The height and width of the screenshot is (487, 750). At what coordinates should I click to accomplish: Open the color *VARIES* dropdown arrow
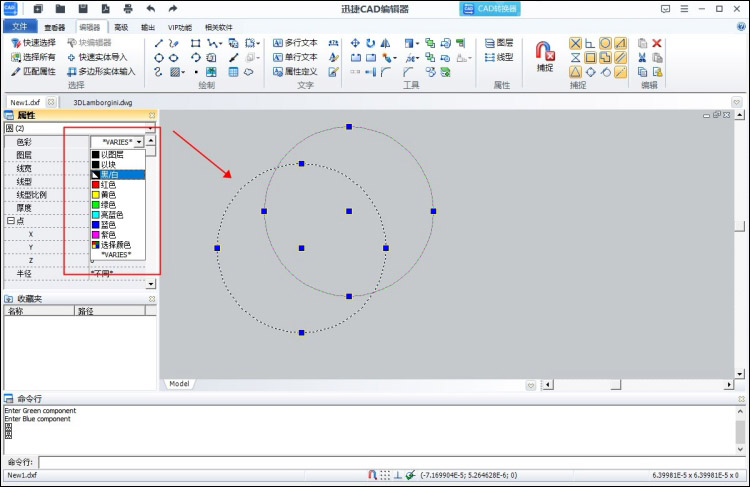coord(139,142)
